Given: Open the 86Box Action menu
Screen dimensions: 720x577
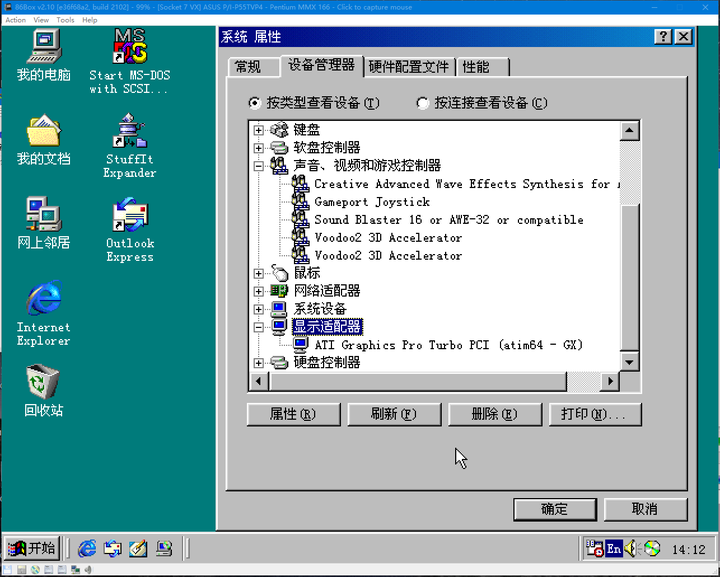Looking at the screenshot, I should 16,20.
